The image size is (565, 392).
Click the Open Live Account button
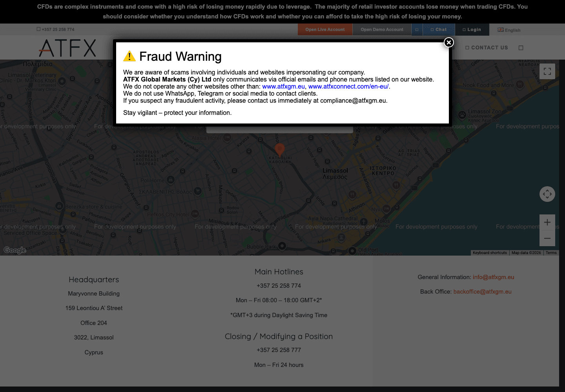pos(325,29)
